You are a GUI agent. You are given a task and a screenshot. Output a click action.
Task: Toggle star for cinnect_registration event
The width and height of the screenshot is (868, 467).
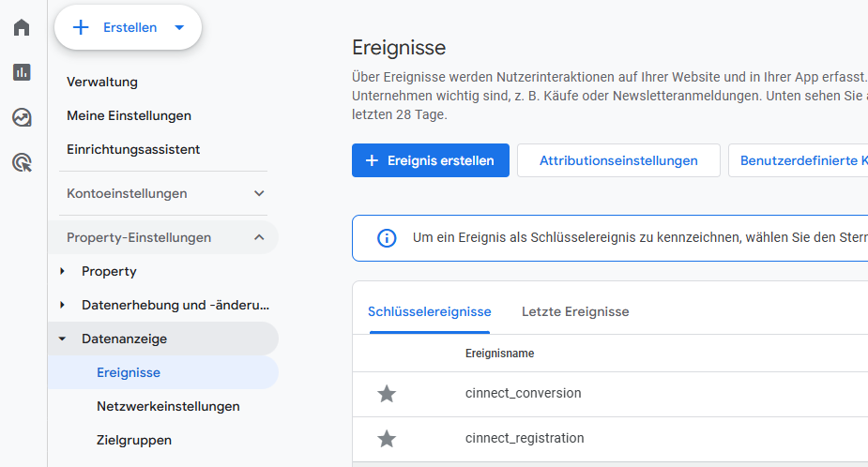coord(387,439)
